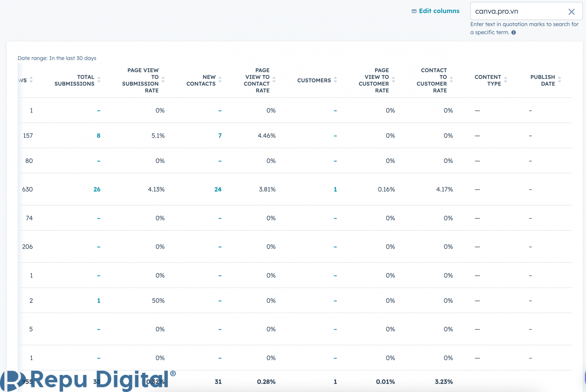The height and width of the screenshot is (392, 586).
Task: Click the 630 views cell
Action: [27, 189]
